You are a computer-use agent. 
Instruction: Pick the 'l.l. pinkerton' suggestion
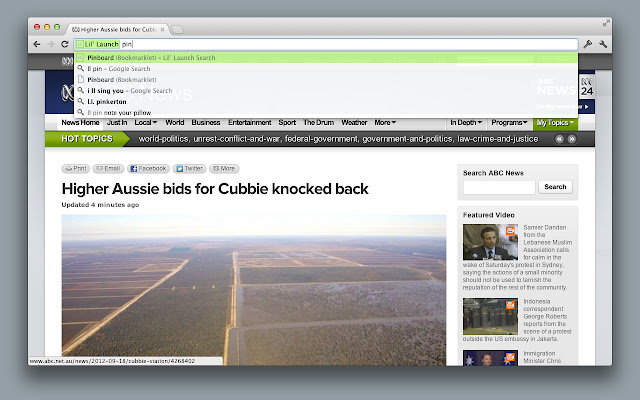point(326,102)
